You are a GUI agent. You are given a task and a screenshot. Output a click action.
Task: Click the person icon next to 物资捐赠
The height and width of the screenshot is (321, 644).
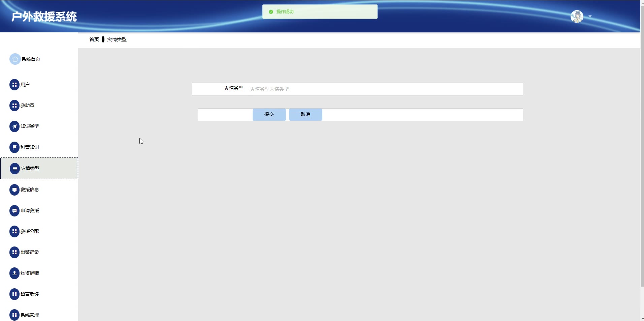[14, 273]
